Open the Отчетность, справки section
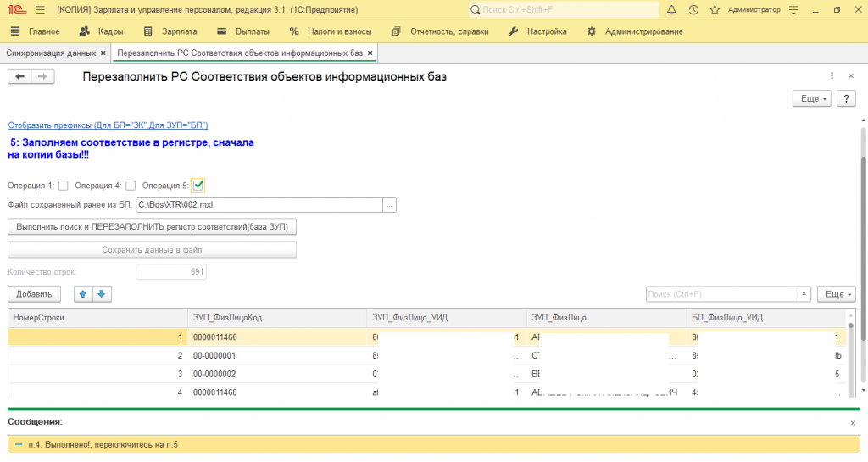This screenshot has height=462, width=868. [449, 31]
